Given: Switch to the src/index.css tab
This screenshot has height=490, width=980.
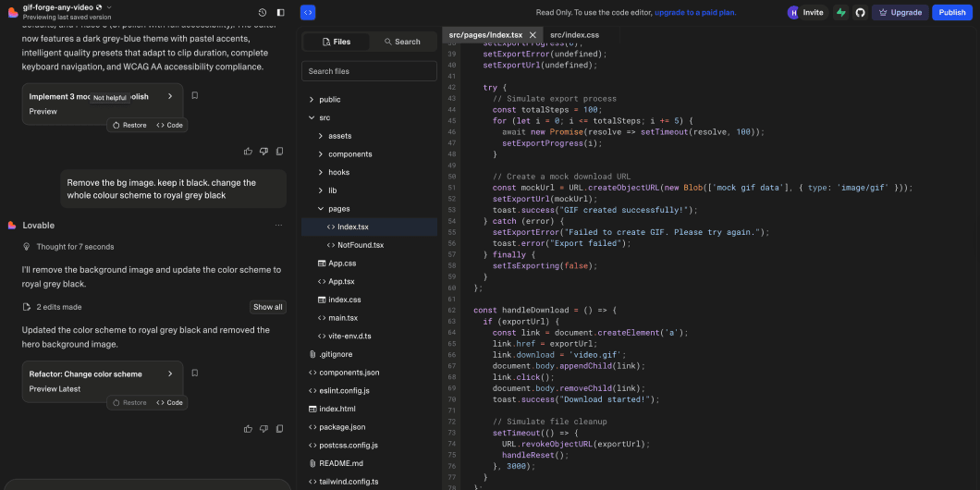Looking at the screenshot, I should click(x=574, y=34).
